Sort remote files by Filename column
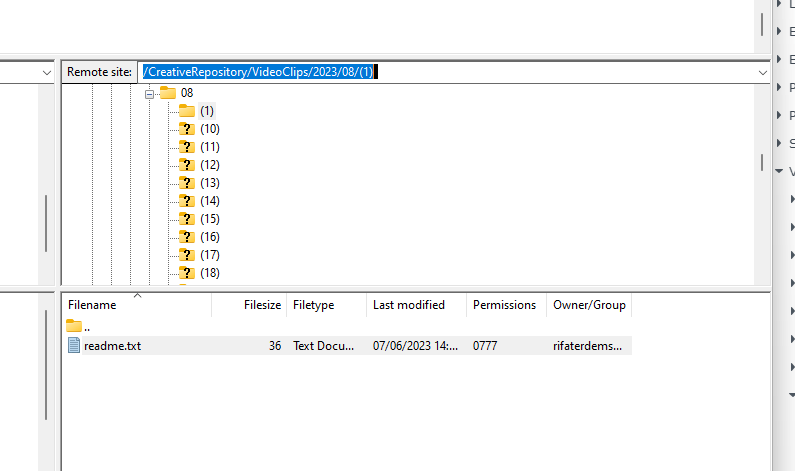 pos(137,305)
